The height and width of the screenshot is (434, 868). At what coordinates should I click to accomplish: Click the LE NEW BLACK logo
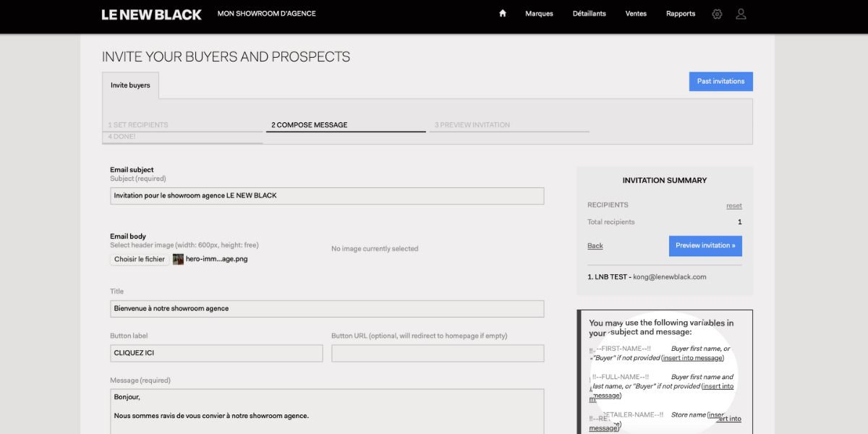coord(151,14)
